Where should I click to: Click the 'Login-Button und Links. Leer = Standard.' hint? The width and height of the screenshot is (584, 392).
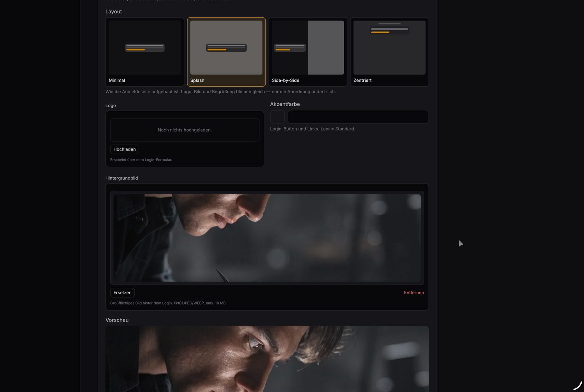pyautogui.click(x=313, y=129)
